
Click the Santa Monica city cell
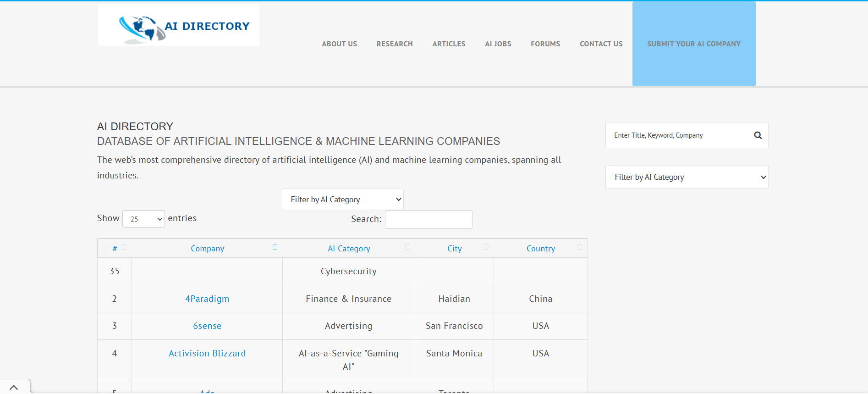point(454,360)
